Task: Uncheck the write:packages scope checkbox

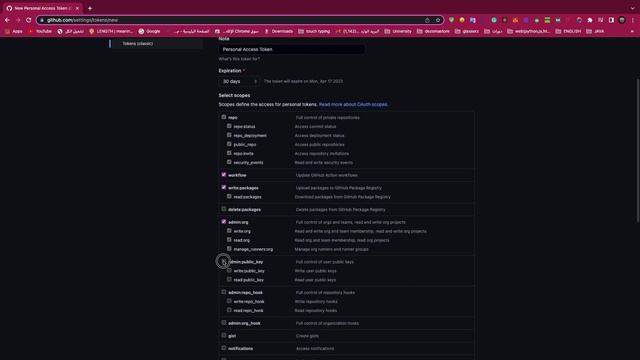Action: point(224,187)
